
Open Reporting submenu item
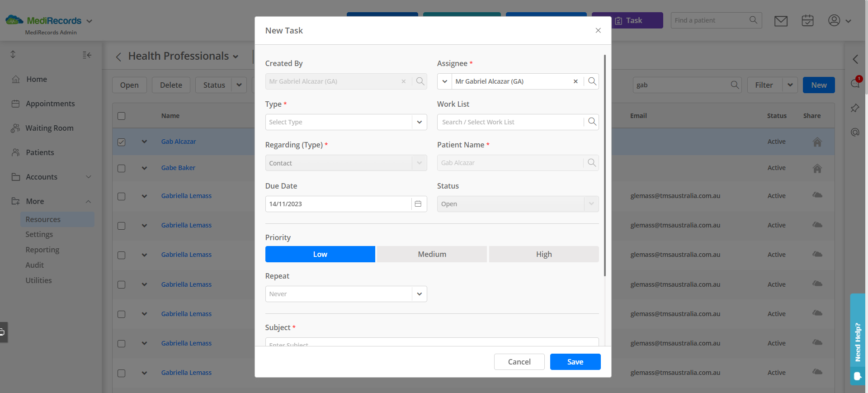(x=42, y=250)
